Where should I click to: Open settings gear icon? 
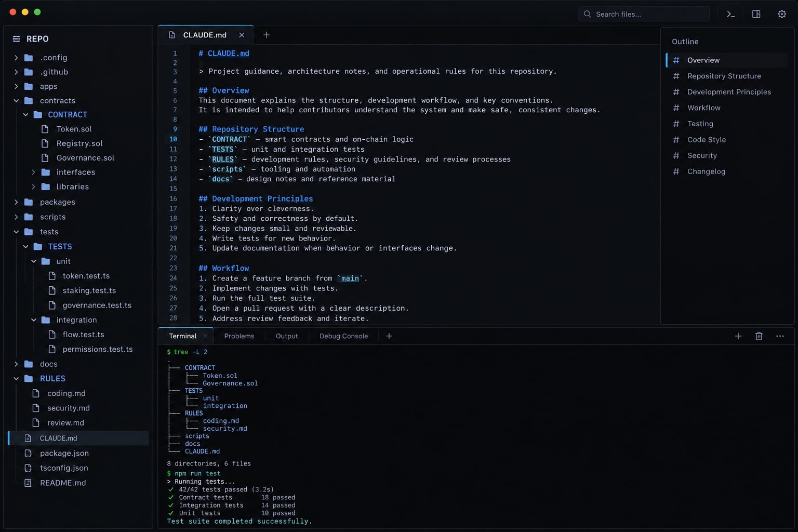pos(782,14)
